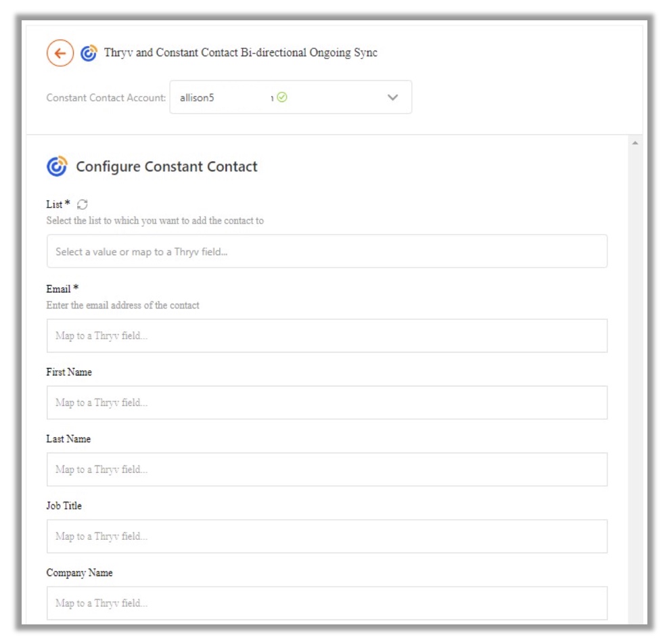Click the 'Enter the email address of the contact' hint
The width and height of the screenshot is (667, 644).
tap(122, 305)
